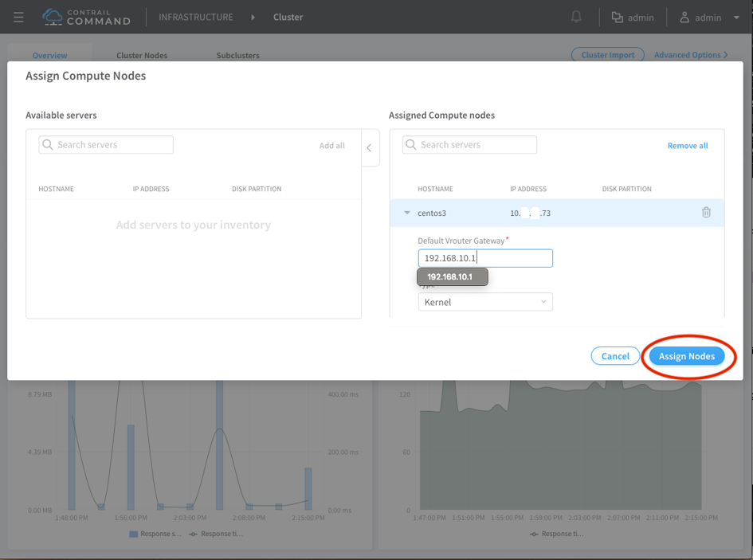Collapse the centos3 node row
Viewport: 753px width, 560px height.
coord(407,213)
